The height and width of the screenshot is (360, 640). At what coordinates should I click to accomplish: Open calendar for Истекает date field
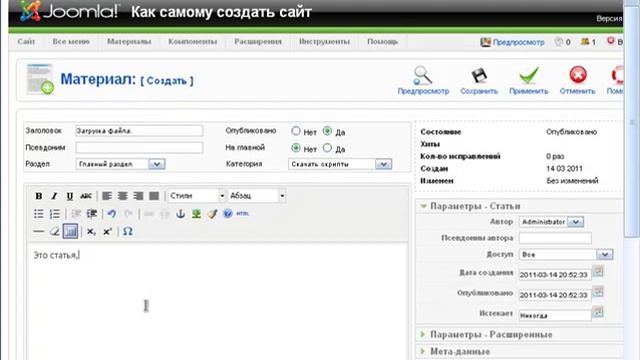[x=598, y=312]
